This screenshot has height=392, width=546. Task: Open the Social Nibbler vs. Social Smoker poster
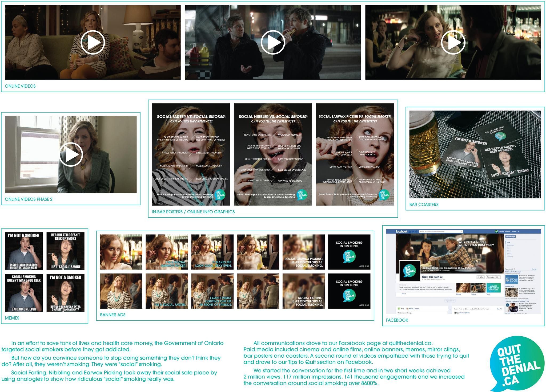[273, 154]
